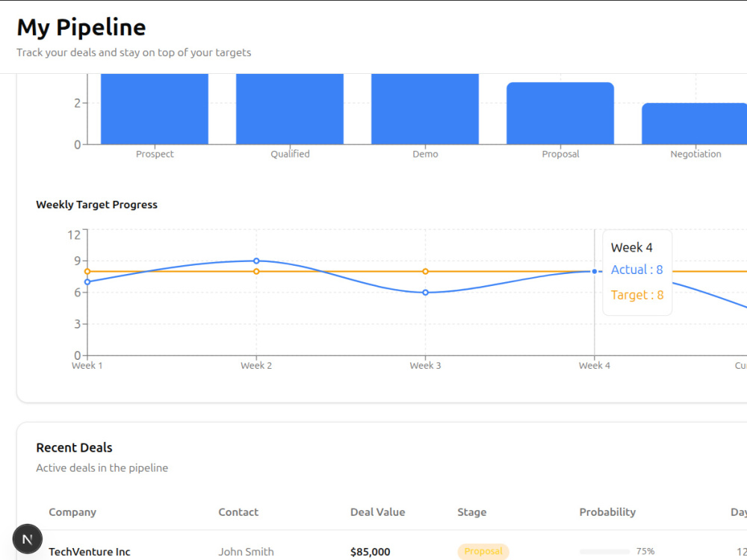The height and width of the screenshot is (560, 747).
Task: Click the Demo axis label
Action: 426,155
